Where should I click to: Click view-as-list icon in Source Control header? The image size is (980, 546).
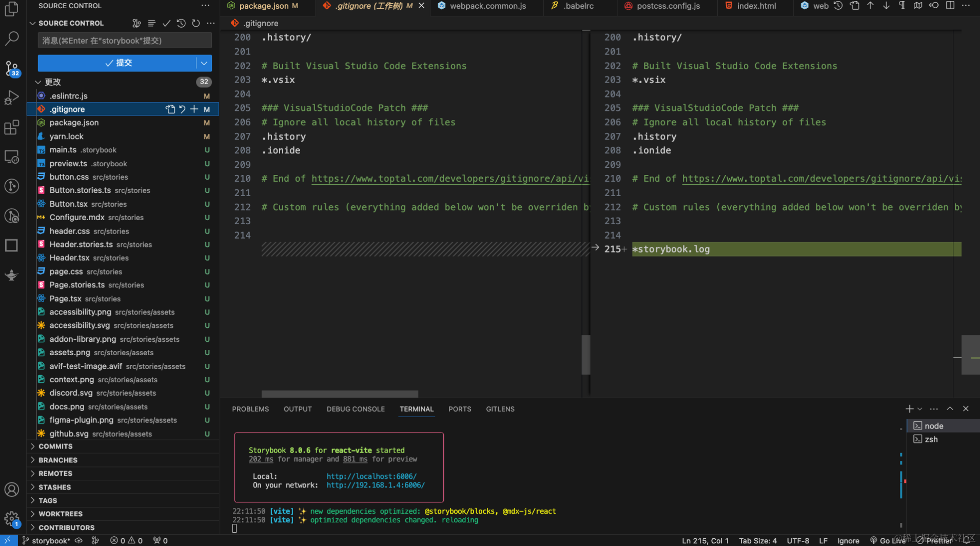click(x=151, y=23)
